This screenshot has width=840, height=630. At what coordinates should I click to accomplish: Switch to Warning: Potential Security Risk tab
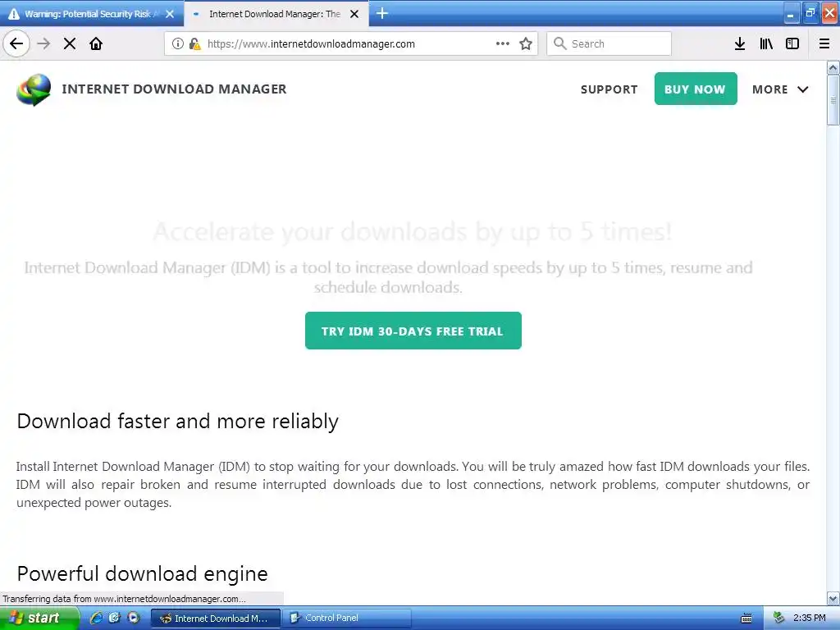pyautogui.click(x=92, y=14)
